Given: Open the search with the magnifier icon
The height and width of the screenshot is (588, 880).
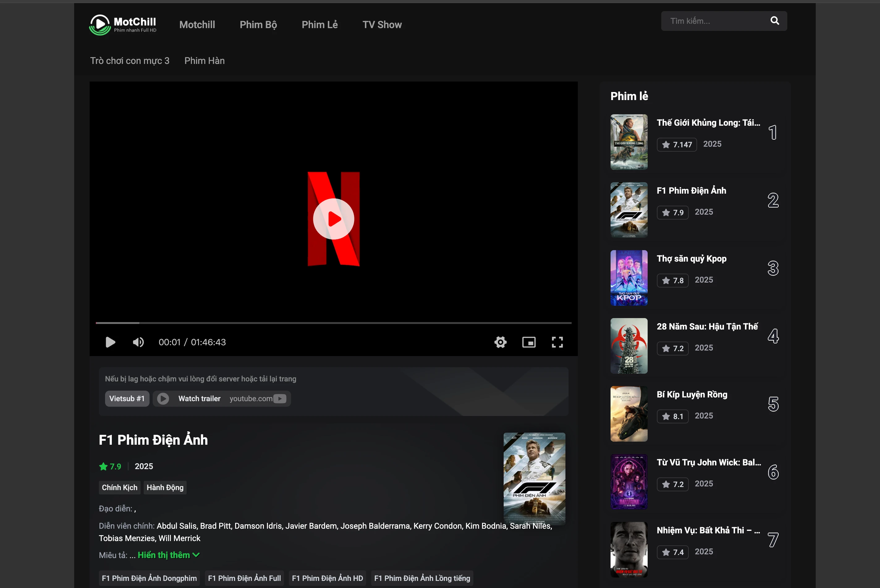Looking at the screenshot, I should (x=775, y=21).
